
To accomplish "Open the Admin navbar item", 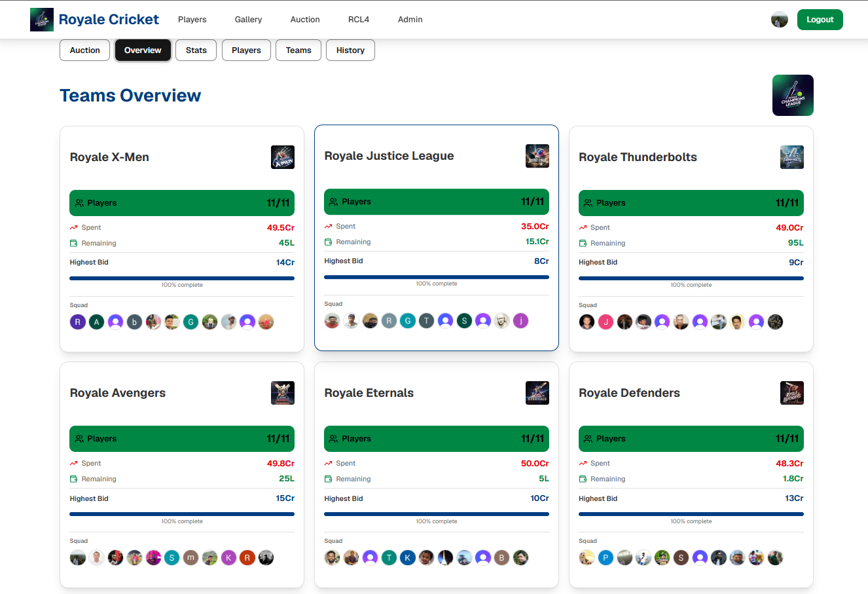I will click(410, 20).
